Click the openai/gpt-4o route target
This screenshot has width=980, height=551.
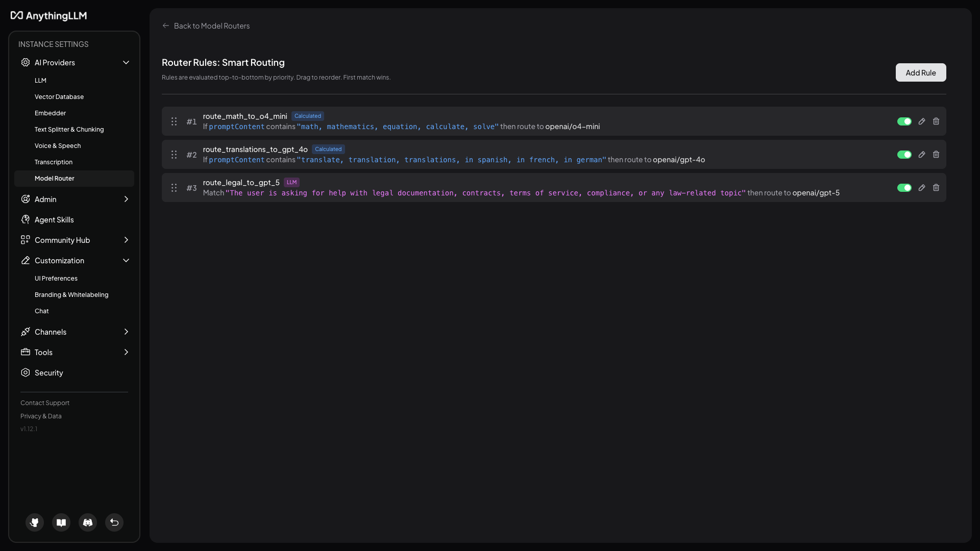coord(679,160)
